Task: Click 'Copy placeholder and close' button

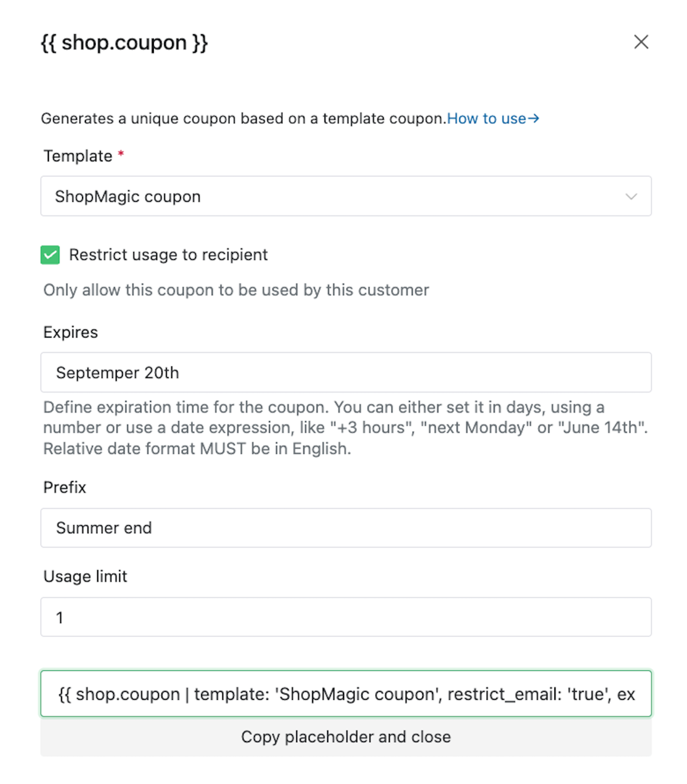Action: tap(346, 737)
